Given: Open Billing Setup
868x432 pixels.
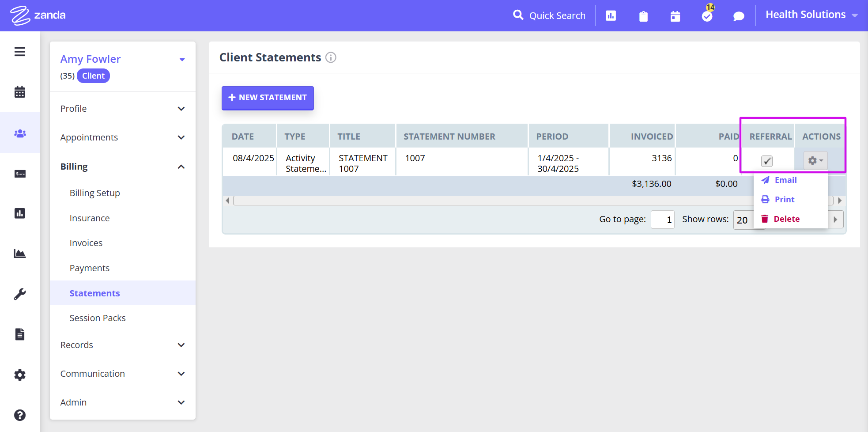Looking at the screenshot, I should [x=95, y=193].
